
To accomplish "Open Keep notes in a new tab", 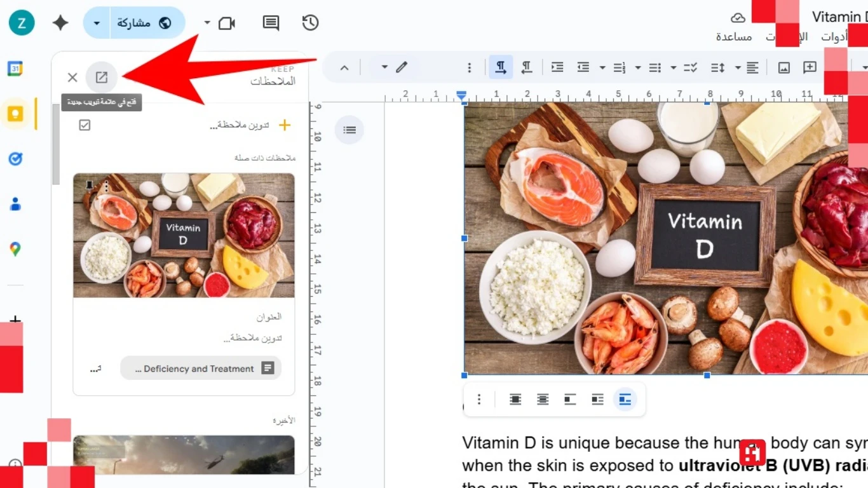I will tap(102, 78).
